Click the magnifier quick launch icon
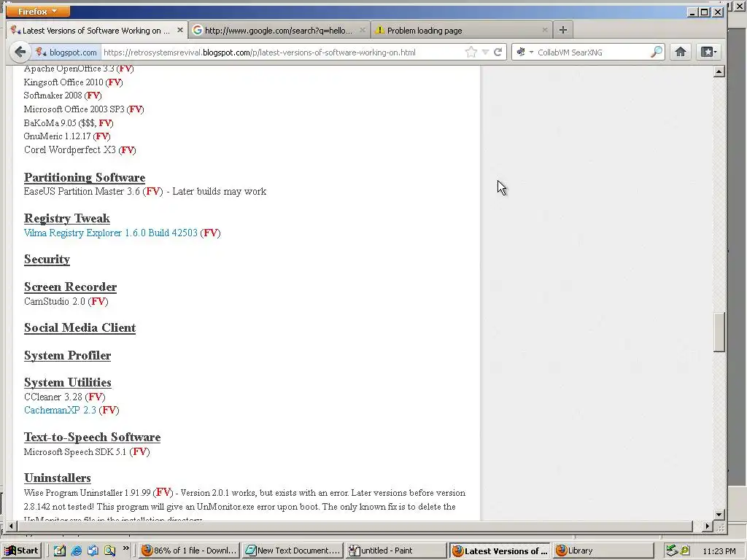 click(109, 551)
